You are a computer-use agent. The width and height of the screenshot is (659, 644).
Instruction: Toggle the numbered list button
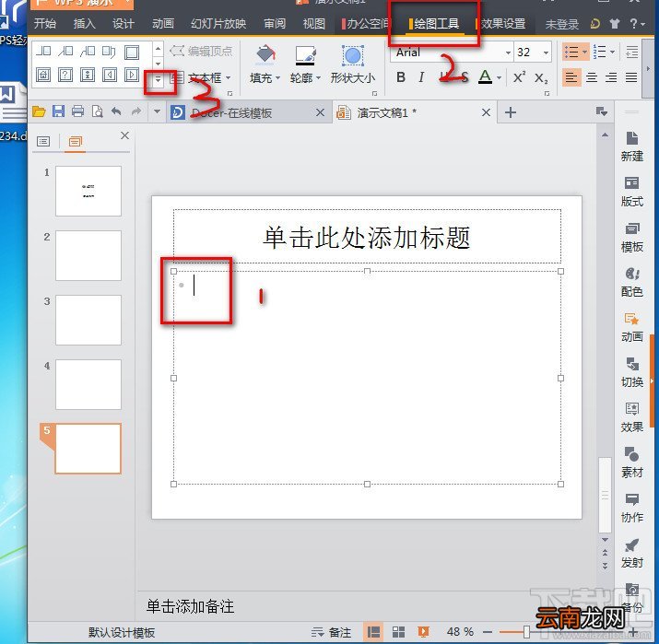(x=600, y=53)
